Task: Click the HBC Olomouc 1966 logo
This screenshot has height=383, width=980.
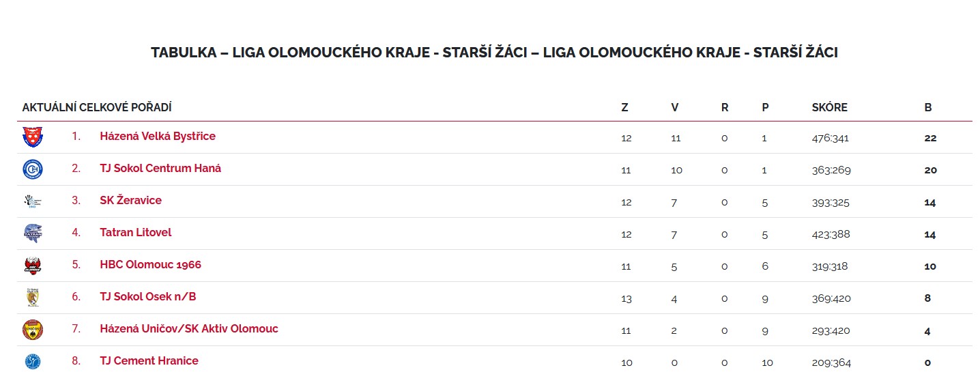Action: coord(32,266)
